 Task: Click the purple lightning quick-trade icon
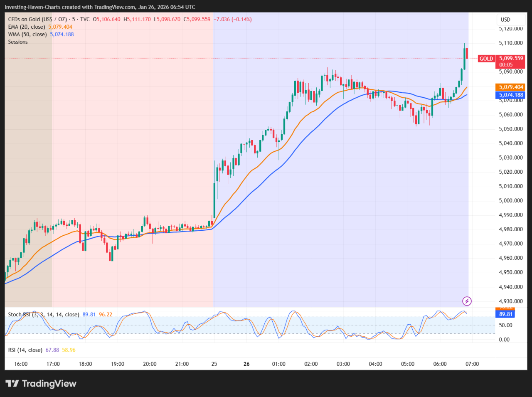point(467,301)
